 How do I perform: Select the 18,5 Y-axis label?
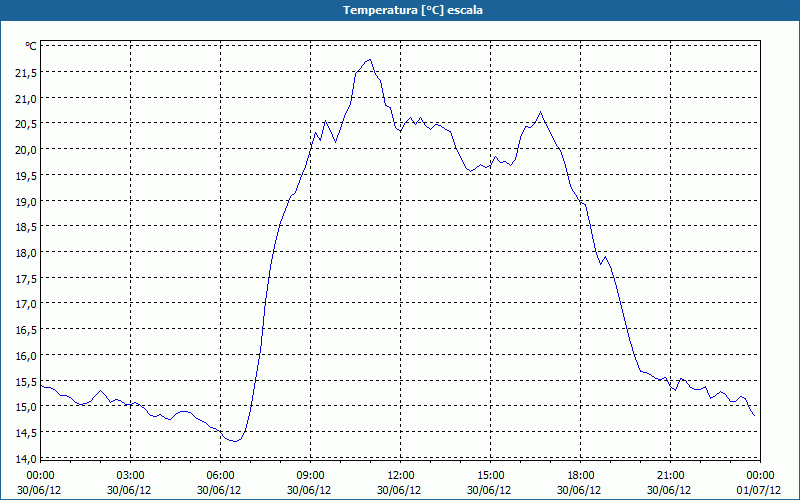click(x=26, y=227)
